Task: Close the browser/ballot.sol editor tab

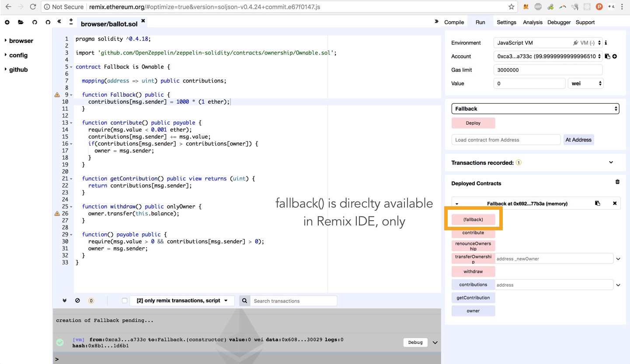Action: [143, 21]
